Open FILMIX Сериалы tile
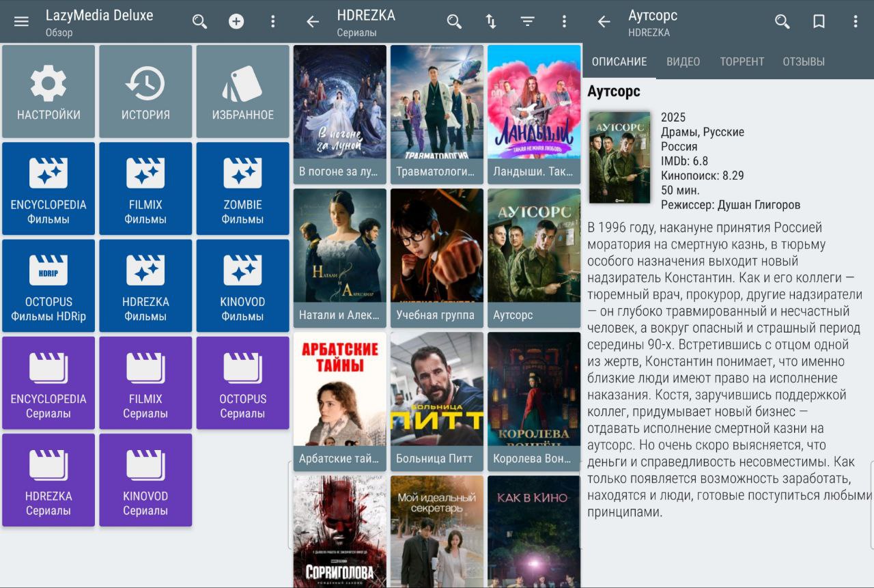This screenshot has width=874, height=588. tap(145, 383)
